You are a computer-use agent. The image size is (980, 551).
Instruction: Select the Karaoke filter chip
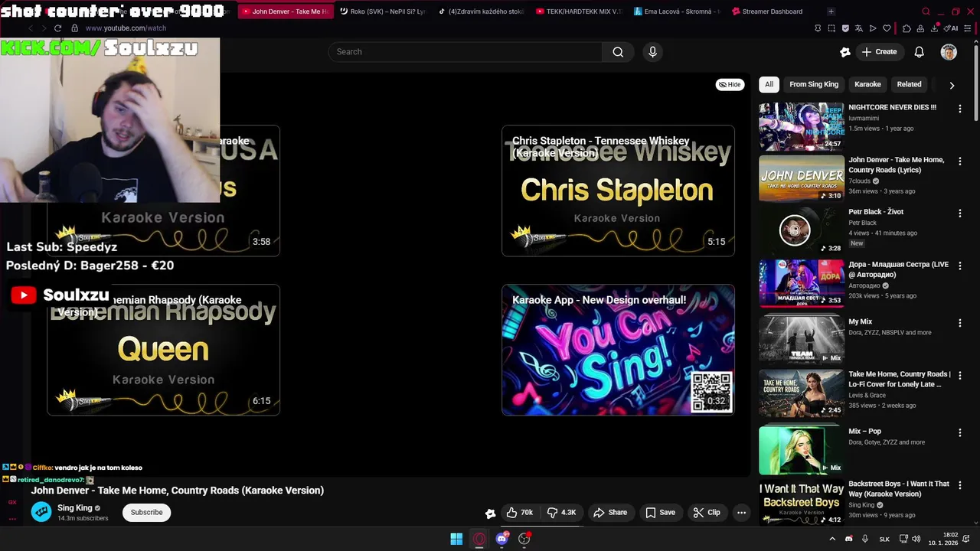(867, 84)
